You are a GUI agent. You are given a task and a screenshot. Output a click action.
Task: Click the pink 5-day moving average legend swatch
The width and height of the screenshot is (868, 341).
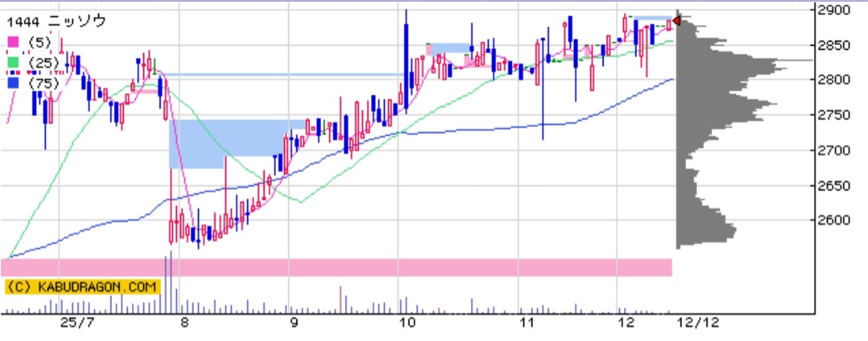12,43
